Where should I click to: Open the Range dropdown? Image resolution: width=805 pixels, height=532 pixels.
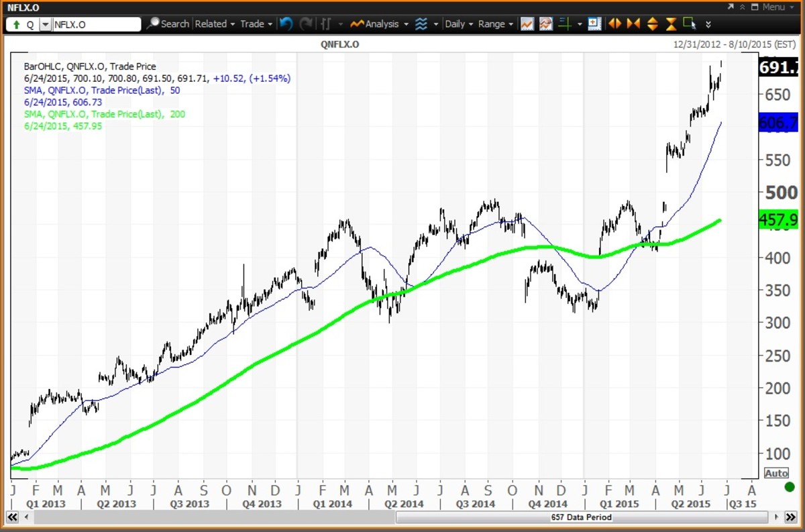pyautogui.click(x=496, y=23)
